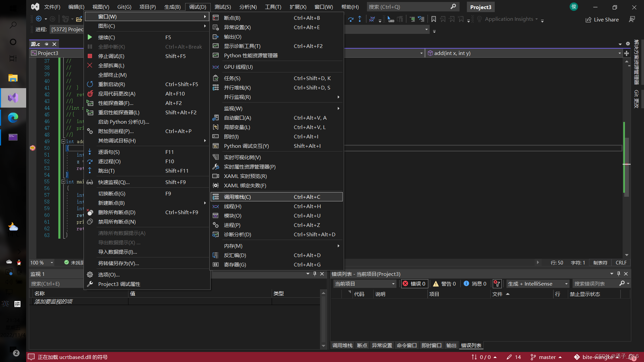Open Build + IntelliSense dropdown
644x362 pixels.
pos(538,284)
